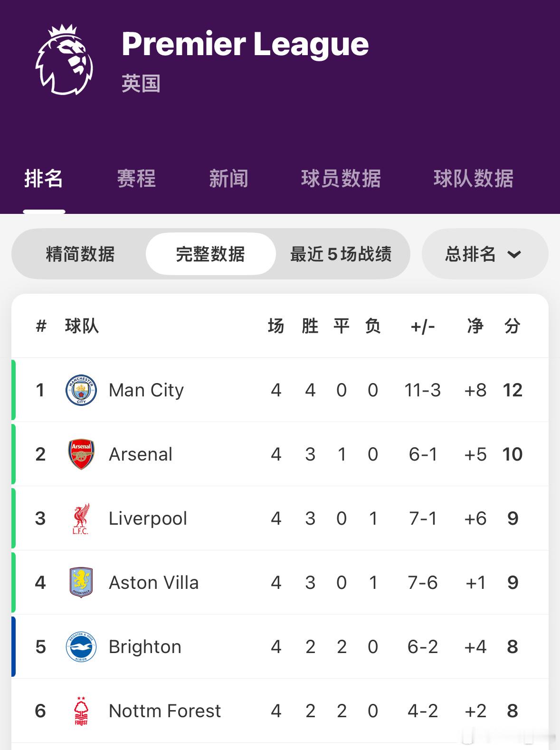Tap the Man City club crest
Viewport: 560px width, 750px height.
tap(81, 390)
